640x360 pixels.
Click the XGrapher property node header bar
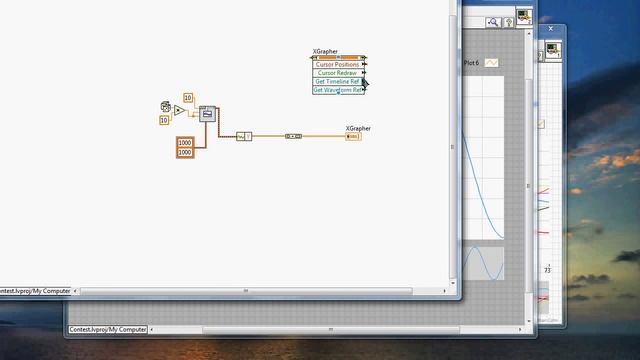tap(338, 58)
